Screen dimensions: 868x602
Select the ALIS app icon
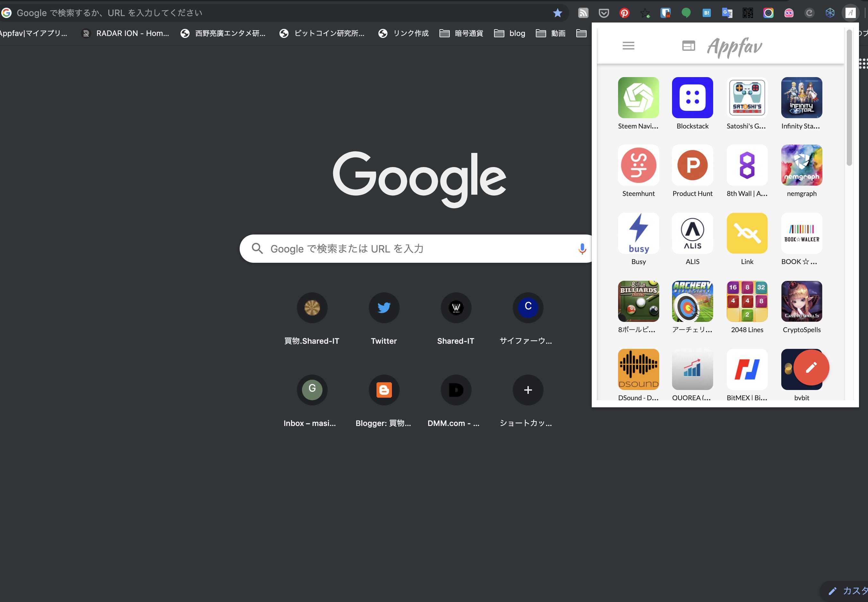[692, 234]
